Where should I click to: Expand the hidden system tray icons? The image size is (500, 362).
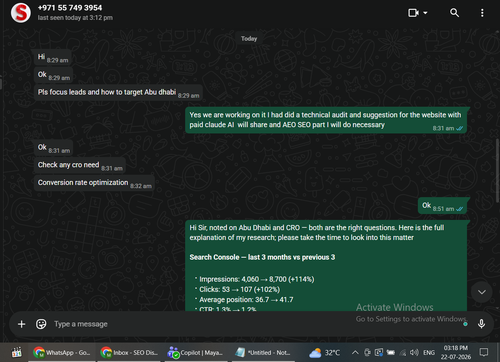click(355, 352)
